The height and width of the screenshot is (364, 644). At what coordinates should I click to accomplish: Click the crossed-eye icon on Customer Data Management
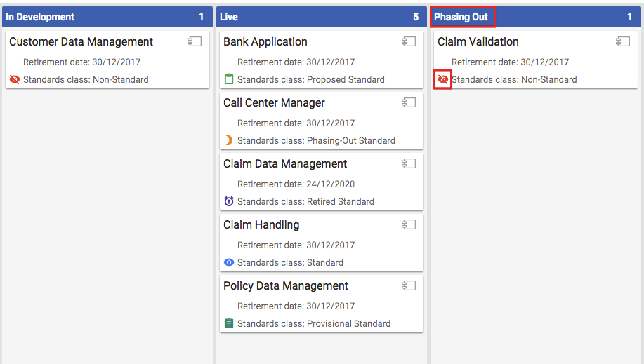point(14,79)
